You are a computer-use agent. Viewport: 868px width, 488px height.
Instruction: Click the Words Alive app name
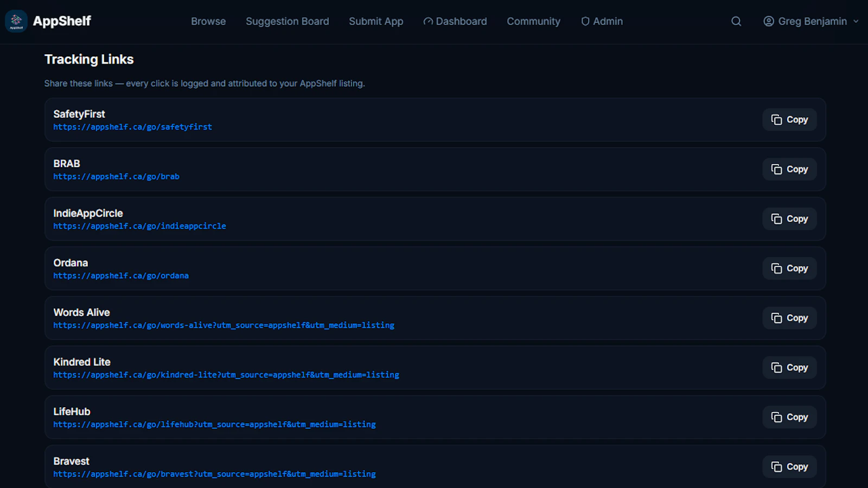[x=81, y=312]
